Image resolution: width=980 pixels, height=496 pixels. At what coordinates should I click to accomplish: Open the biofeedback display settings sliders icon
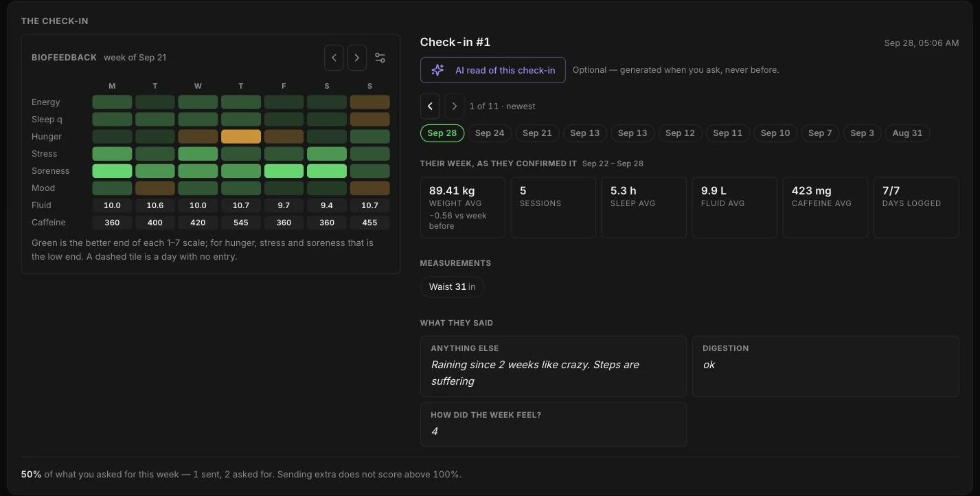[x=380, y=58]
